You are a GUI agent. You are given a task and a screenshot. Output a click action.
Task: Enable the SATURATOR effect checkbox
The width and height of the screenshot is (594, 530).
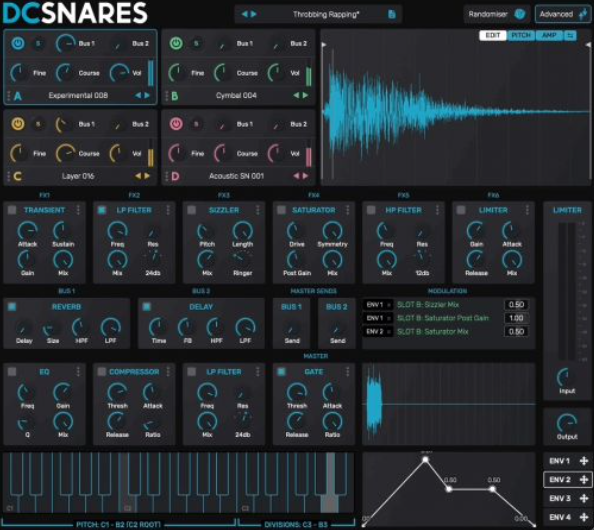[x=281, y=210]
